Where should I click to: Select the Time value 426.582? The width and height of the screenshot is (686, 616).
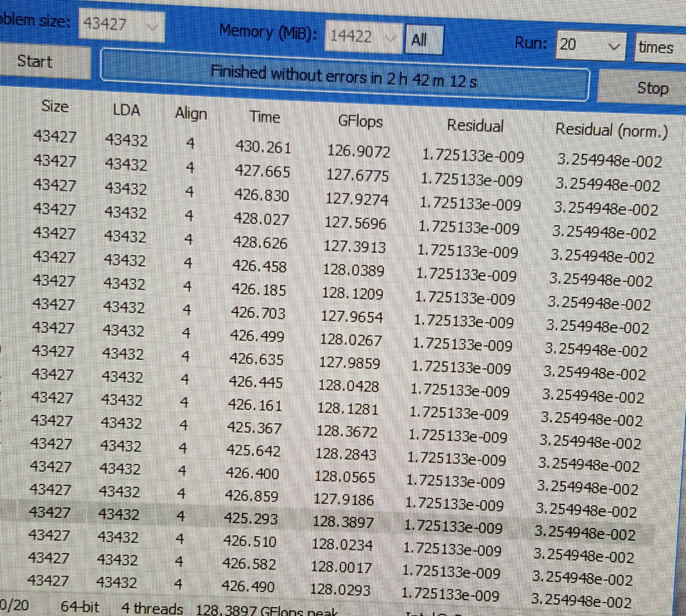tap(249, 564)
